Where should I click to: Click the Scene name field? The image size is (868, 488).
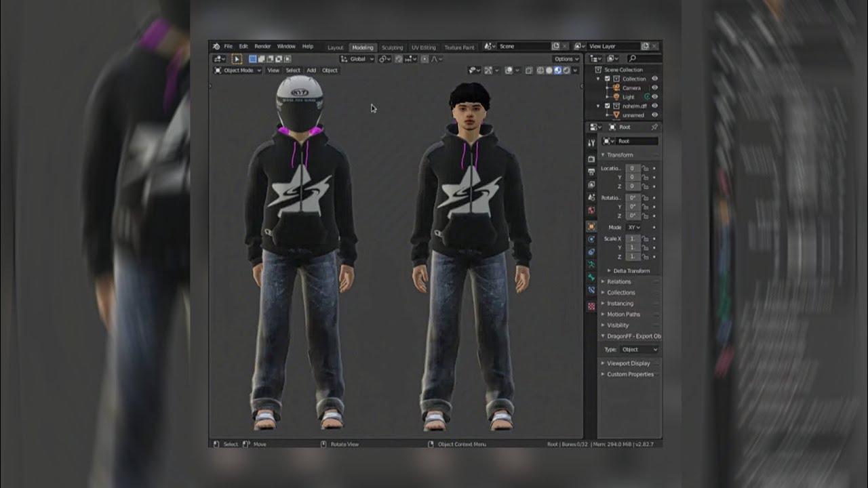(x=524, y=46)
